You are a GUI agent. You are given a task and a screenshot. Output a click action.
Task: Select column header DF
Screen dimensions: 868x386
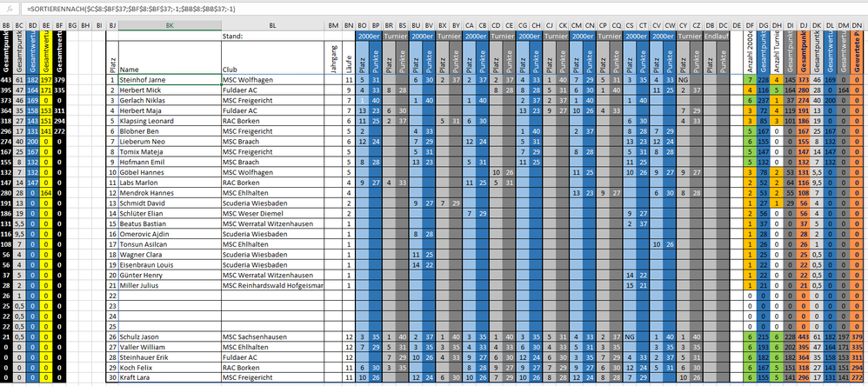coord(750,25)
